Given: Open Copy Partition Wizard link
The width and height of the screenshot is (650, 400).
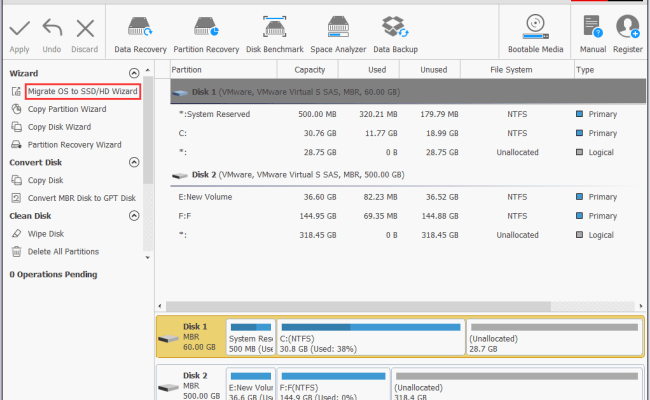Looking at the screenshot, I should 67,109.
